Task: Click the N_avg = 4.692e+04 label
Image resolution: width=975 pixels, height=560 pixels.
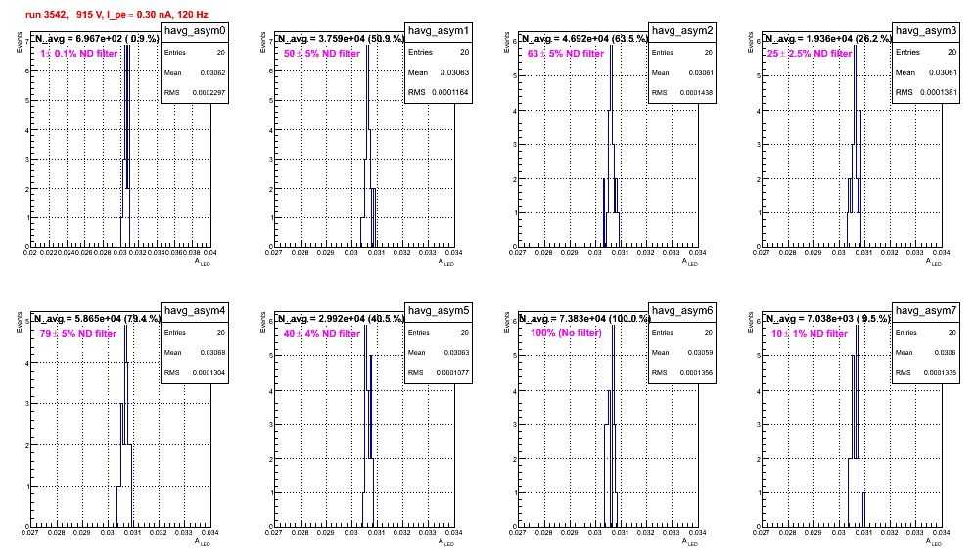Action: pyautogui.click(x=584, y=38)
